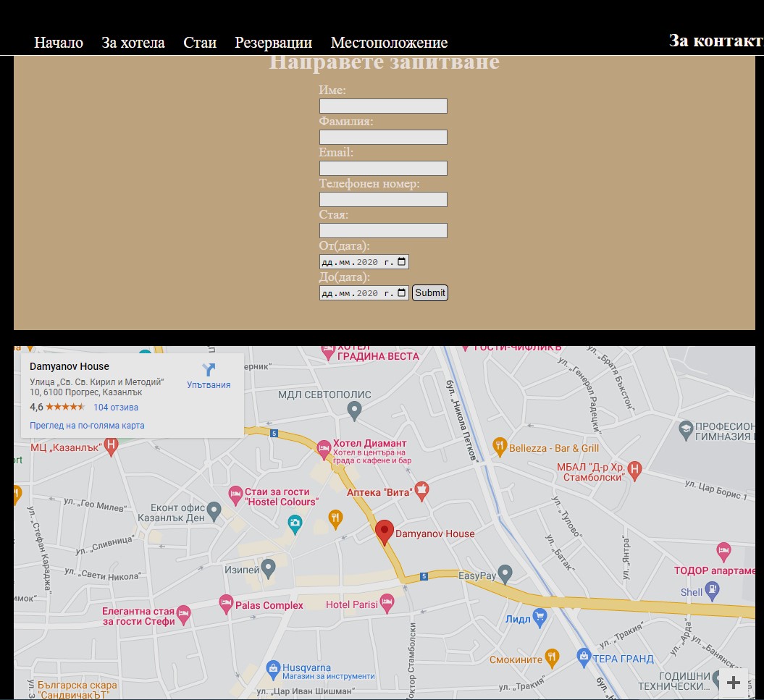Click the МЦ Казанлък hospital marker
The width and height of the screenshot is (764, 700).
[111, 446]
